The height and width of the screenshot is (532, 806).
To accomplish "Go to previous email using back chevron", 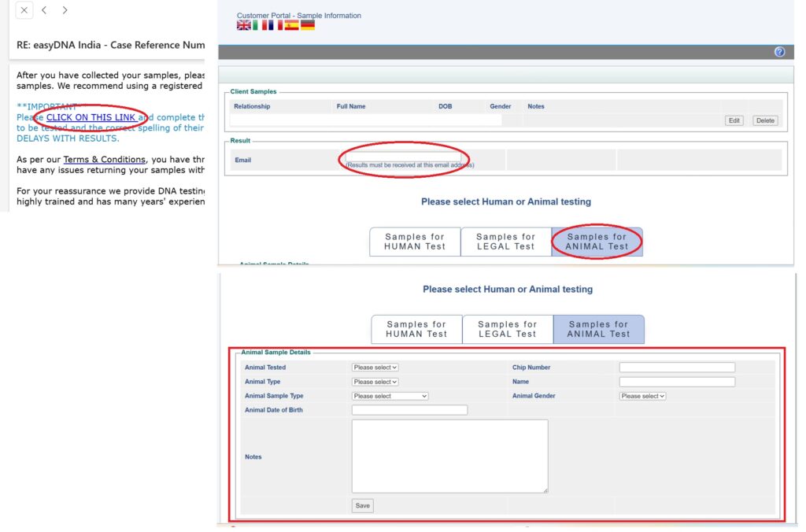I will [x=44, y=10].
